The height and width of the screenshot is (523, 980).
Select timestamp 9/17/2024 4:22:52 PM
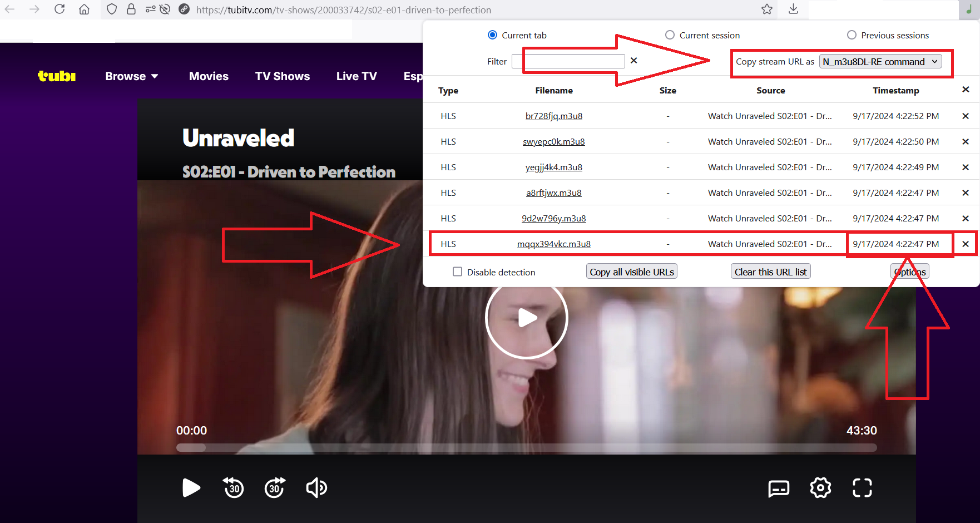(896, 116)
